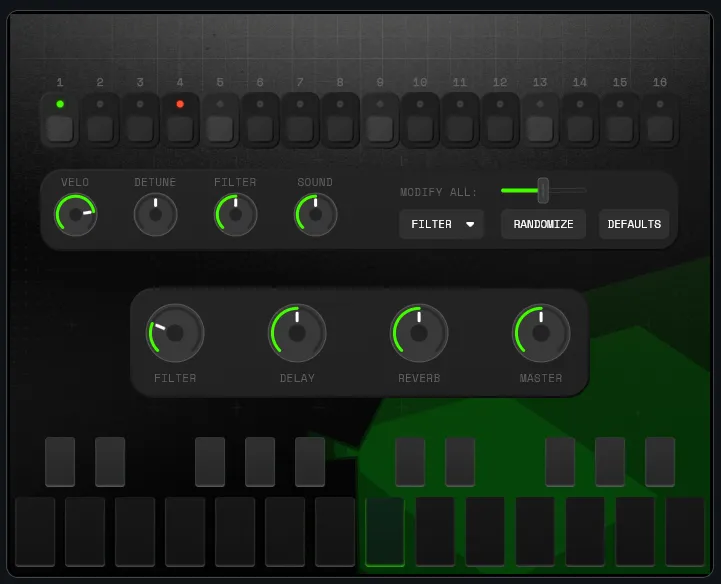Toggle sequencer step 3 pad
Image resolution: width=721 pixels, height=584 pixels.
coord(140,128)
